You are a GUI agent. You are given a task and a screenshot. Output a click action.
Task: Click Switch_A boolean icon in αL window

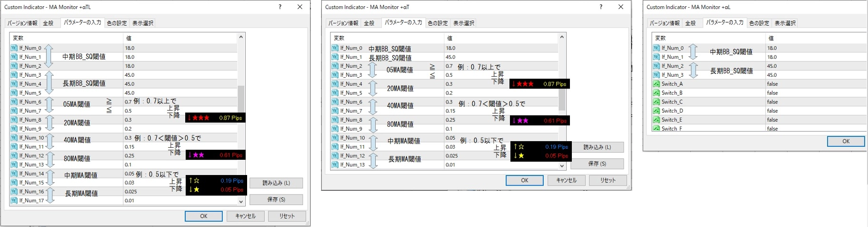point(656,84)
